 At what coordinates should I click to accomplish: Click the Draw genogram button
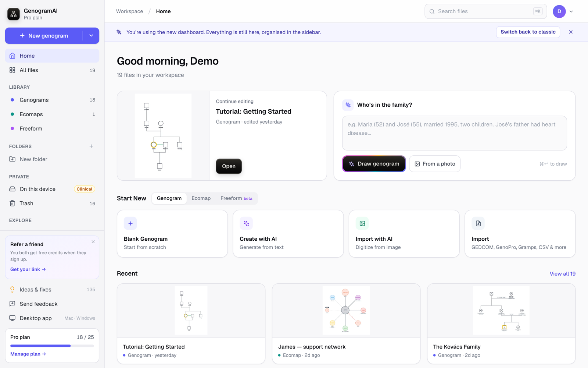[x=374, y=164]
